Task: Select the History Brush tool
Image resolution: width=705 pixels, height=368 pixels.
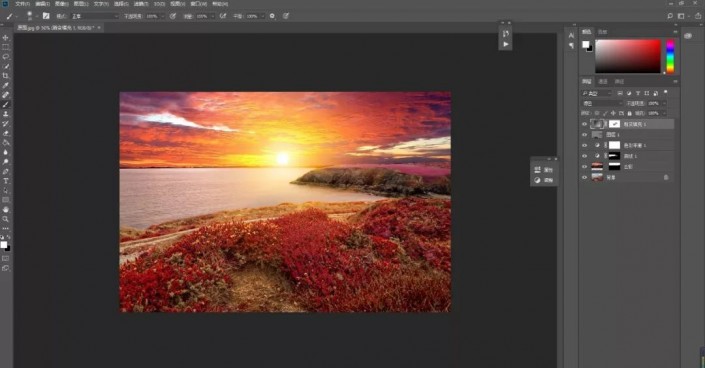Action: [x=6, y=124]
